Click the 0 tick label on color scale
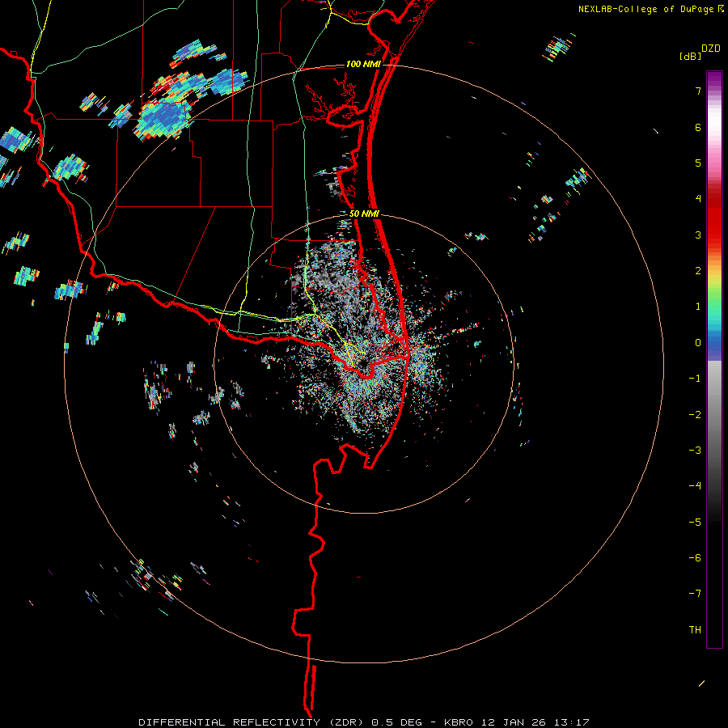728x728 pixels. (x=698, y=342)
